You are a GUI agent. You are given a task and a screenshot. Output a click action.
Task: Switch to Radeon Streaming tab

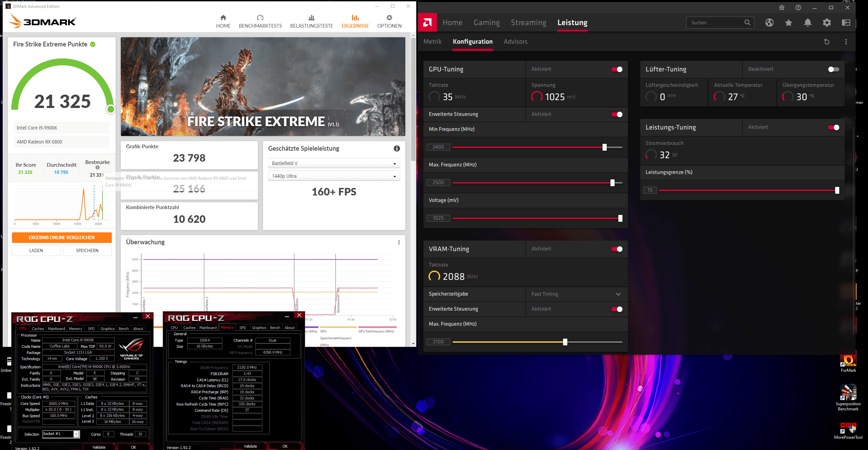pyautogui.click(x=529, y=23)
